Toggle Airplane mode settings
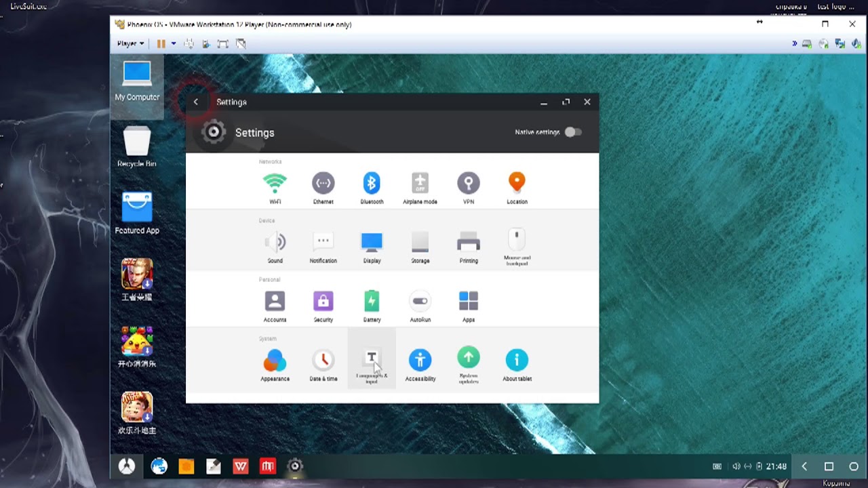 point(420,182)
